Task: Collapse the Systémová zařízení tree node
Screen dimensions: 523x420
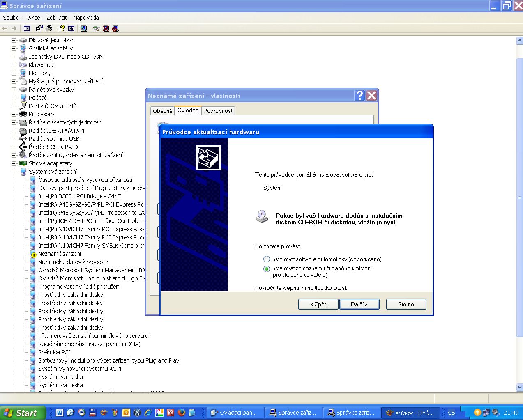Action: [14, 172]
